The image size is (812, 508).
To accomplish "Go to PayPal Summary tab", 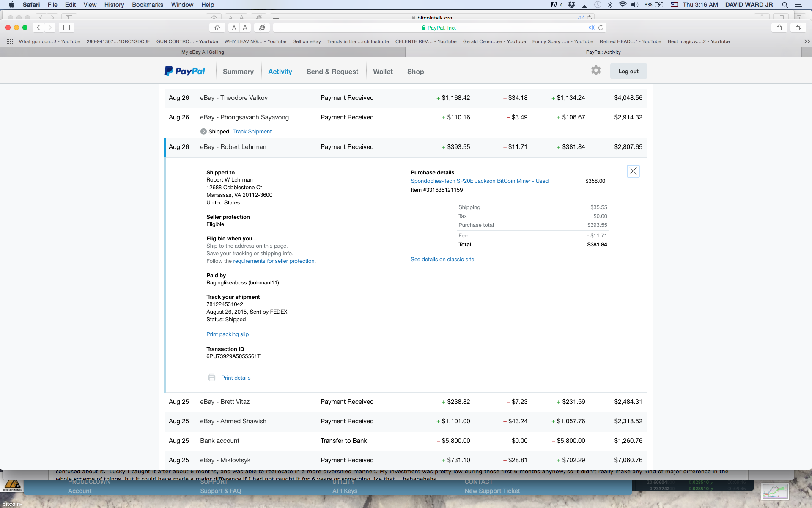I will (x=238, y=72).
